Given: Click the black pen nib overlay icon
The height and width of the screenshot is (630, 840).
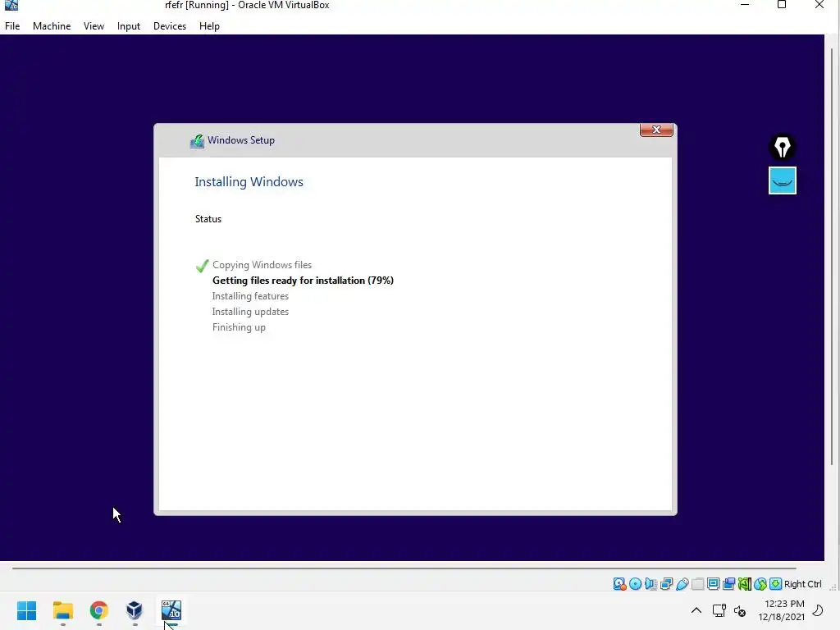Looking at the screenshot, I should 783,147.
